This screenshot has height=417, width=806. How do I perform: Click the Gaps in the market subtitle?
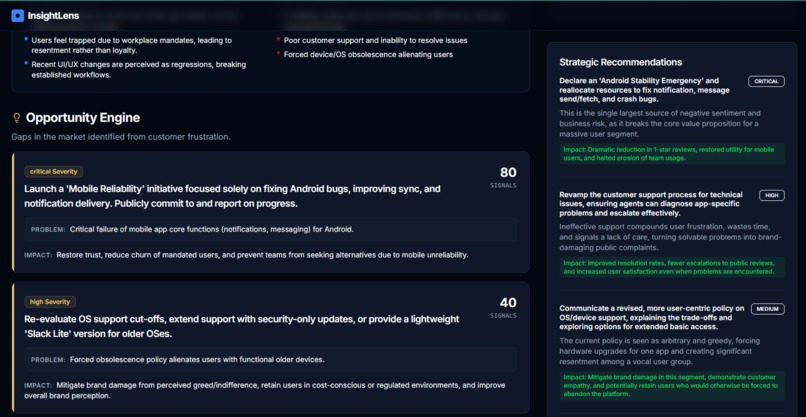(x=121, y=137)
